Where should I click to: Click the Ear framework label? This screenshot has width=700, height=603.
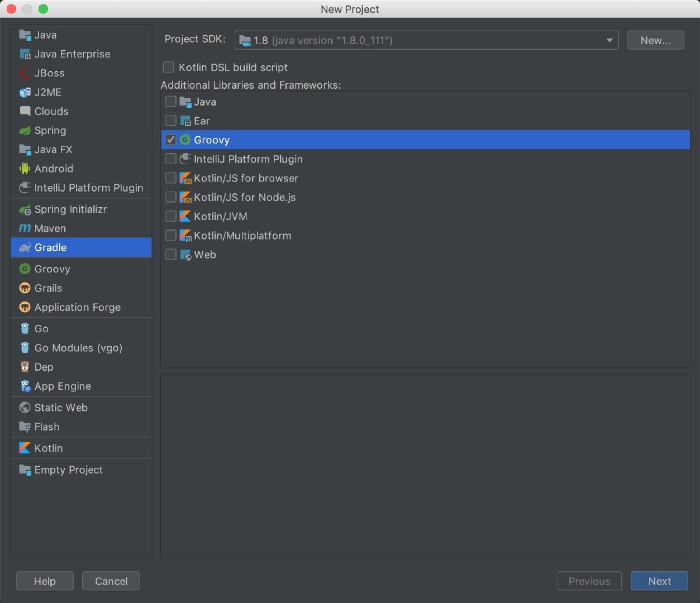click(x=202, y=121)
